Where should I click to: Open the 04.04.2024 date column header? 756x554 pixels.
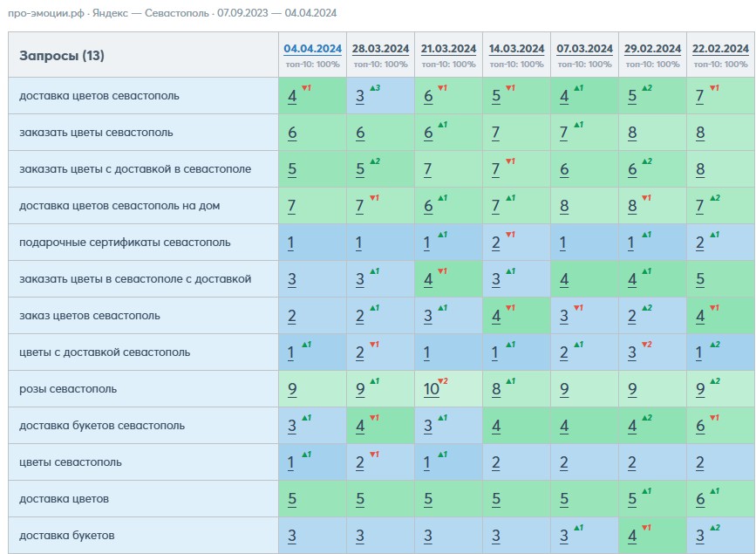(312, 49)
